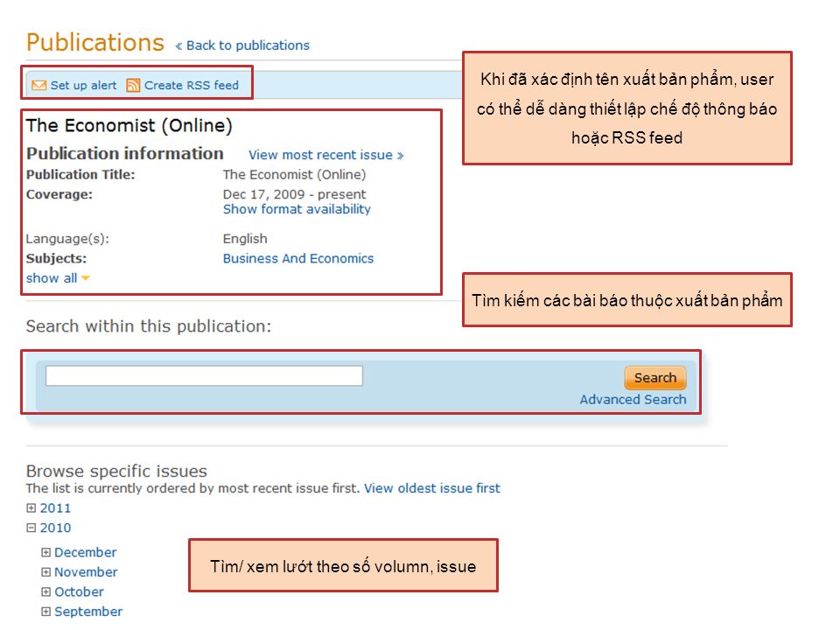The image size is (840, 630).
Task: Expand the September plus box
Action: click(46, 612)
